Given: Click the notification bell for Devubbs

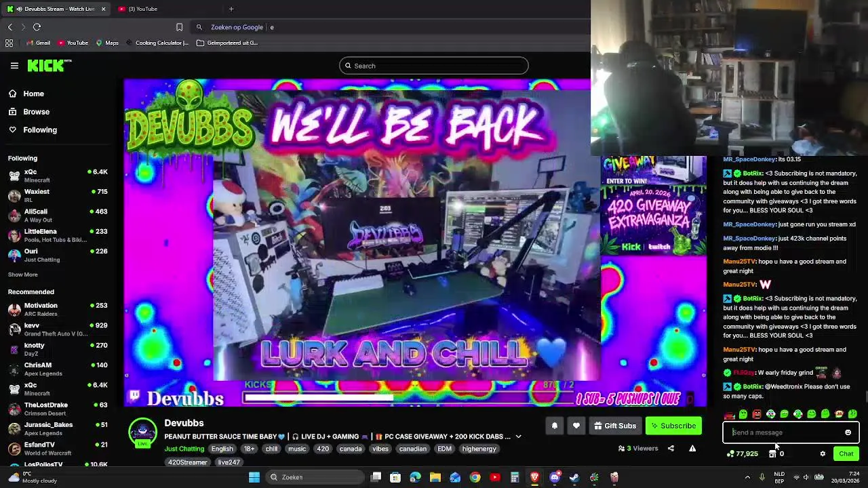Looking at the screenshot, I should 554,426.
